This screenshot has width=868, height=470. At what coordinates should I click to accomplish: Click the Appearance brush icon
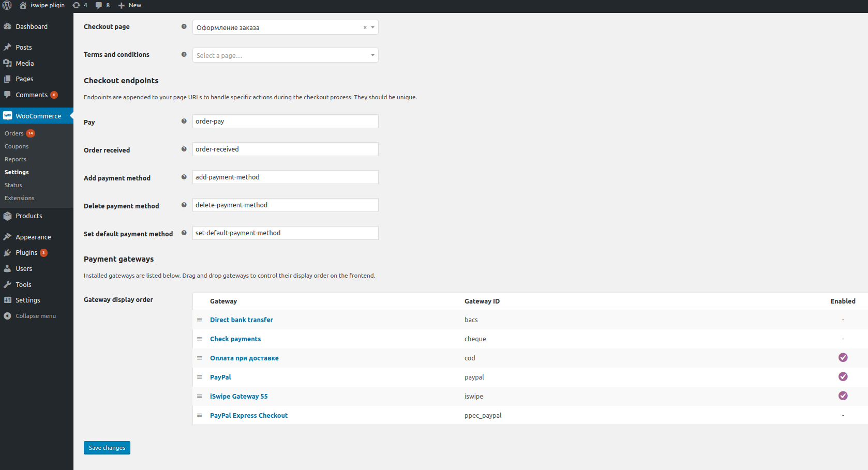point(7,237)
